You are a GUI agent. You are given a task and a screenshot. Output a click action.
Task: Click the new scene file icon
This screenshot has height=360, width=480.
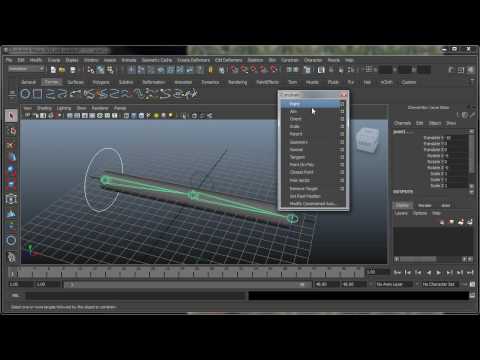pyautogui.click(x=53, y=70)
